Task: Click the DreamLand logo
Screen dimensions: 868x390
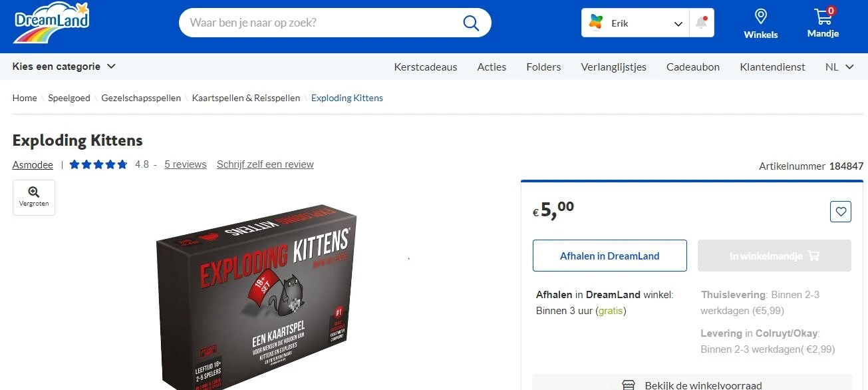Action: [52, 23]
